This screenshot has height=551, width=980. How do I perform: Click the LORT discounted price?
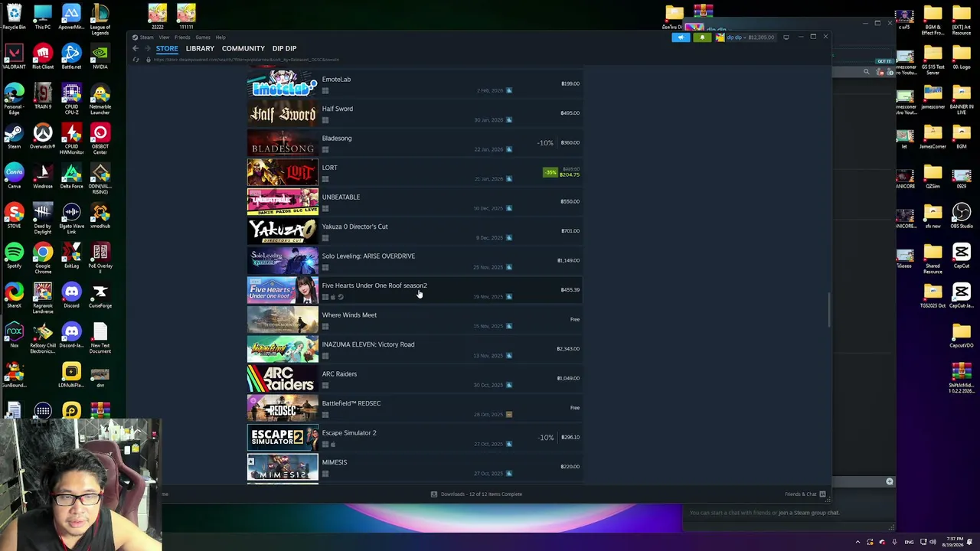570,174
